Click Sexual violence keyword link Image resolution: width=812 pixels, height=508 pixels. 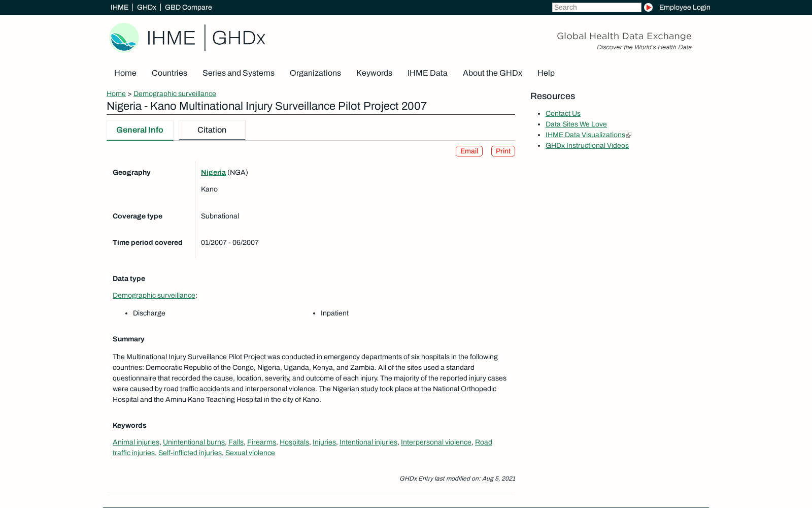(250, 453)
